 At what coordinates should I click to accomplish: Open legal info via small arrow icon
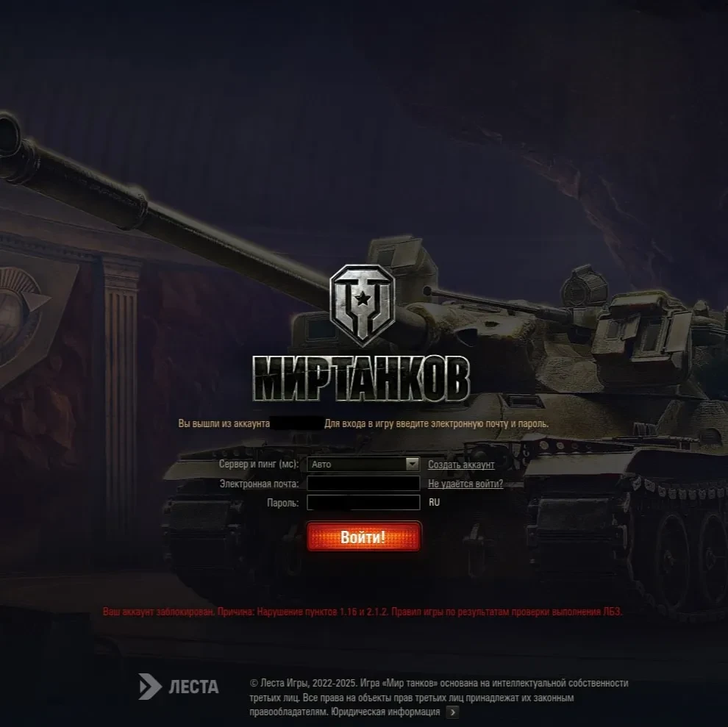pyautogui.click(x=452, y=712)
